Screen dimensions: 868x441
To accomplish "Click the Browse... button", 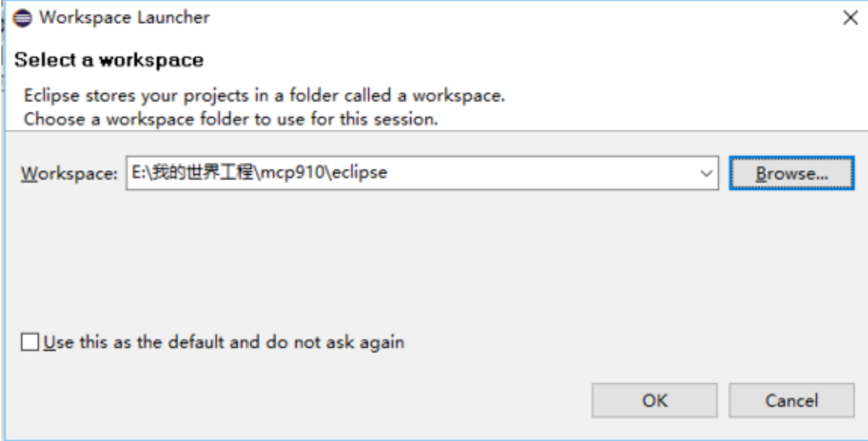I will (792, 174).
